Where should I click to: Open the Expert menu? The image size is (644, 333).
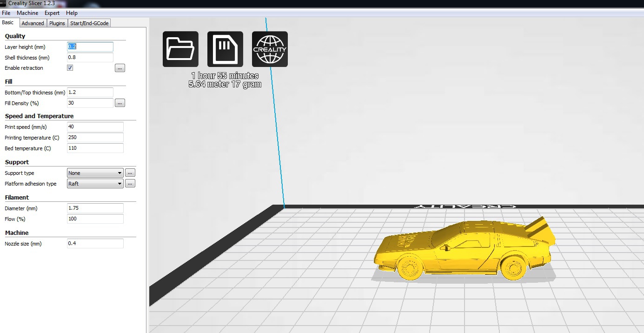pos(52,13)
